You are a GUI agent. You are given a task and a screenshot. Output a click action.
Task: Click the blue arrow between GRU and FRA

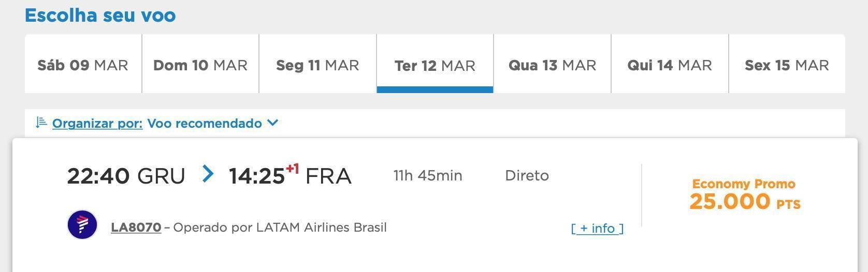[x=208, y=174]
